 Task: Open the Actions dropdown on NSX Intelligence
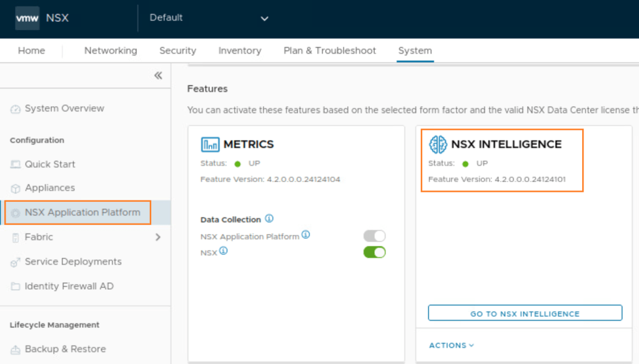click(x=451, y=345)
